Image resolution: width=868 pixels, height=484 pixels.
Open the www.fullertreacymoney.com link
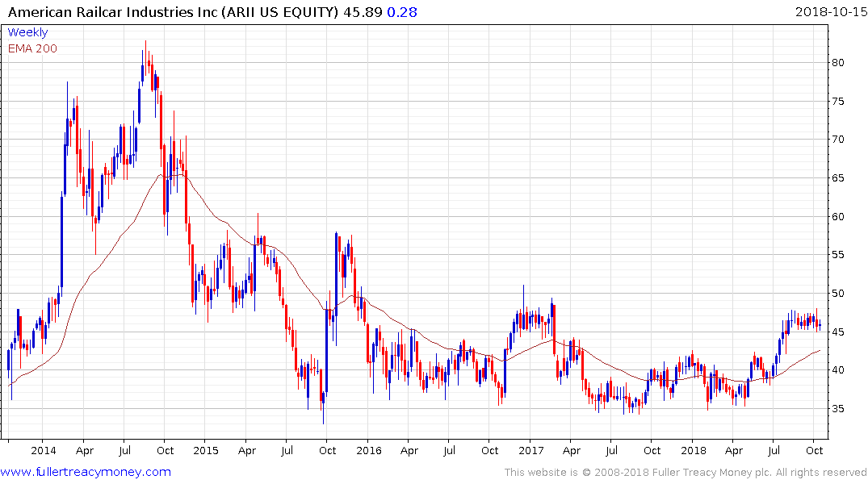coord(86,472)
